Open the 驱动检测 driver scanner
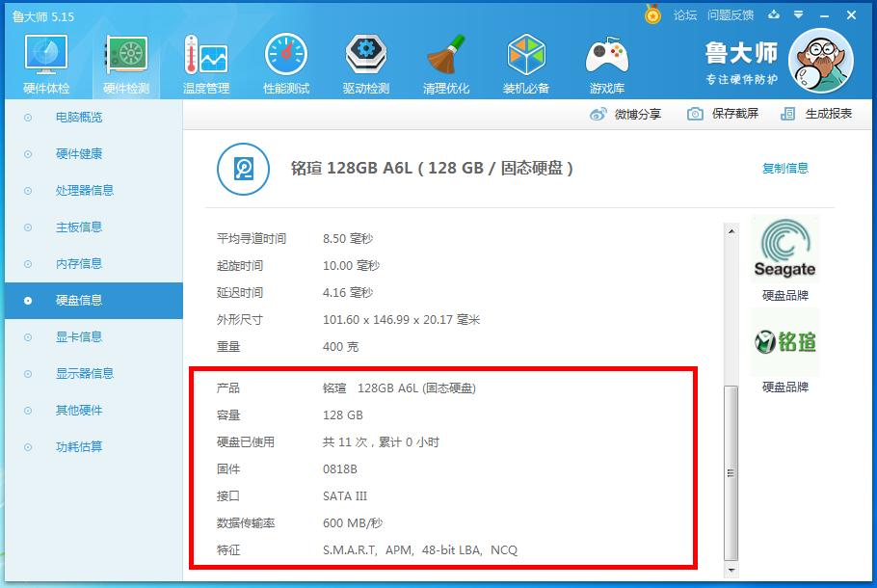 click(x=366, y=61)
